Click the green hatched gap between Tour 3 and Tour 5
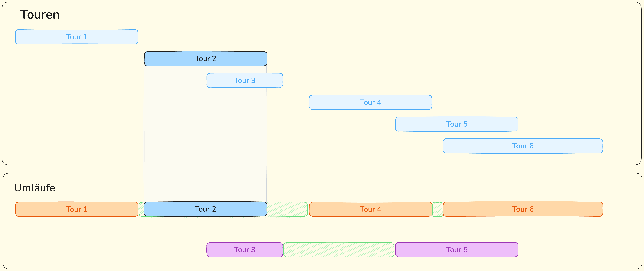This screenshot has width=644, height=271. tap(339, 250)
